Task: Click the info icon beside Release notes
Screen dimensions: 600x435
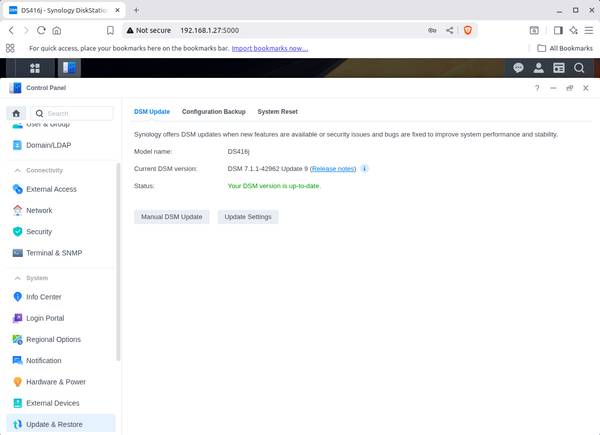Action: tap(364, 168)
